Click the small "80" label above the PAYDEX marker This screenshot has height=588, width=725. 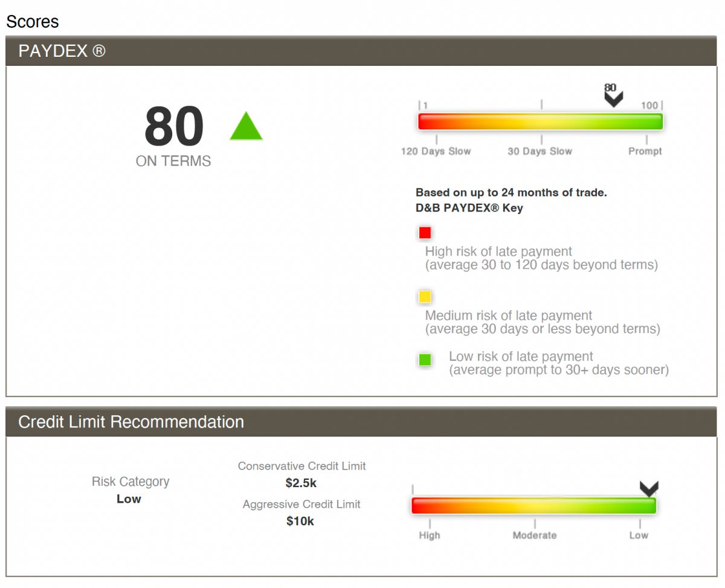pos(610,88)
